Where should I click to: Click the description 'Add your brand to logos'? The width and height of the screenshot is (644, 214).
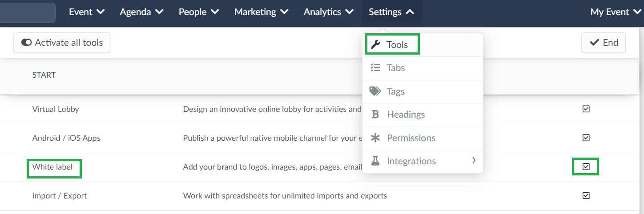[x=272, y=167]
